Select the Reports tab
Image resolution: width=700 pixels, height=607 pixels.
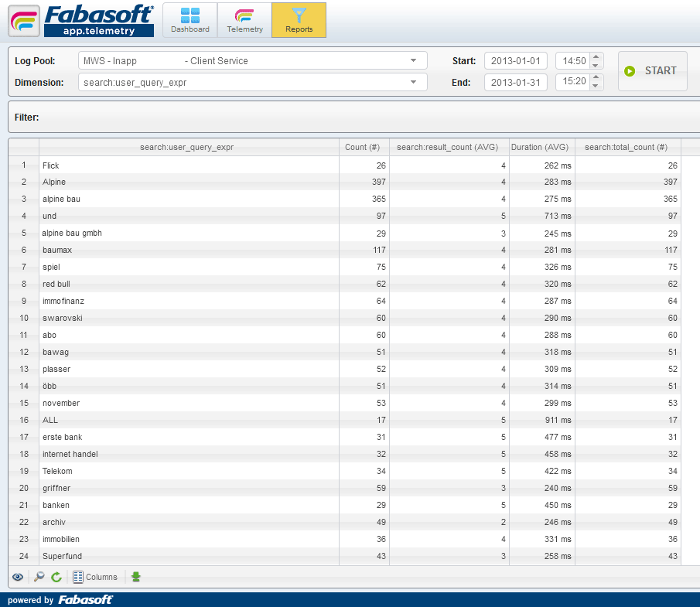(x=299, y=20)
